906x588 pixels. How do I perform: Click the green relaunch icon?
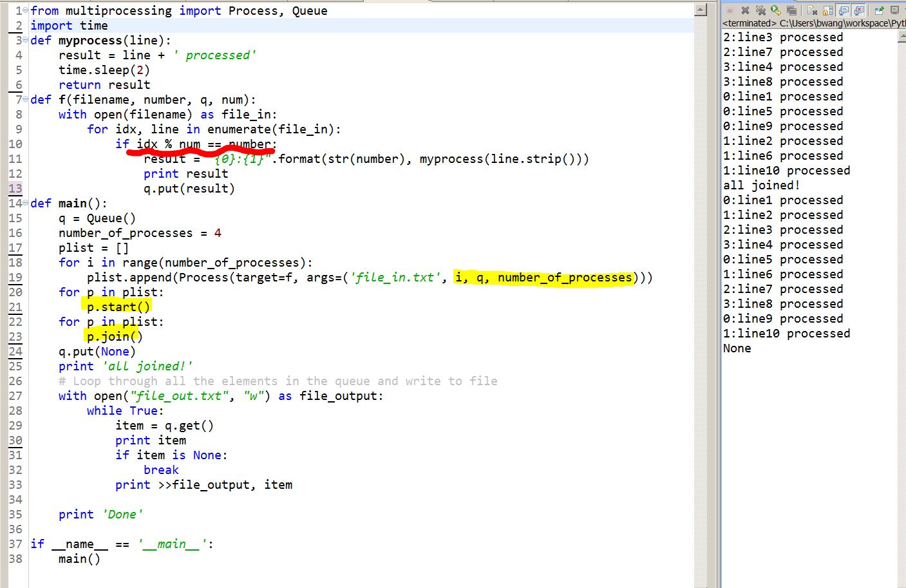(776, 10)
